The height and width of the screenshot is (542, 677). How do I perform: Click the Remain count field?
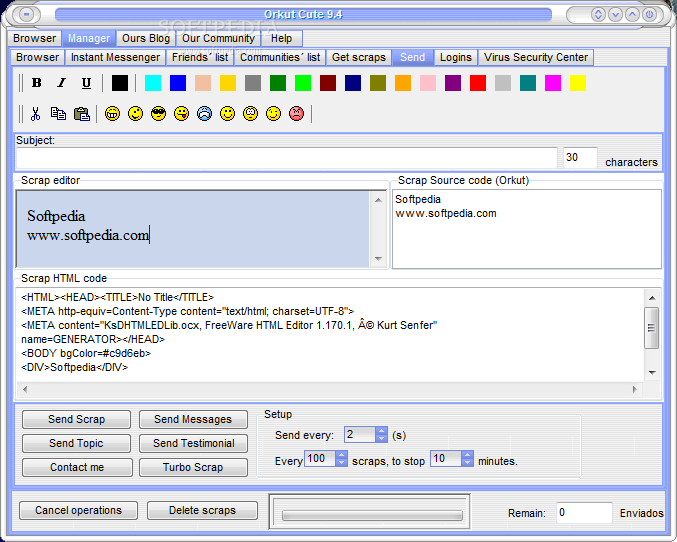coord(584,513)
